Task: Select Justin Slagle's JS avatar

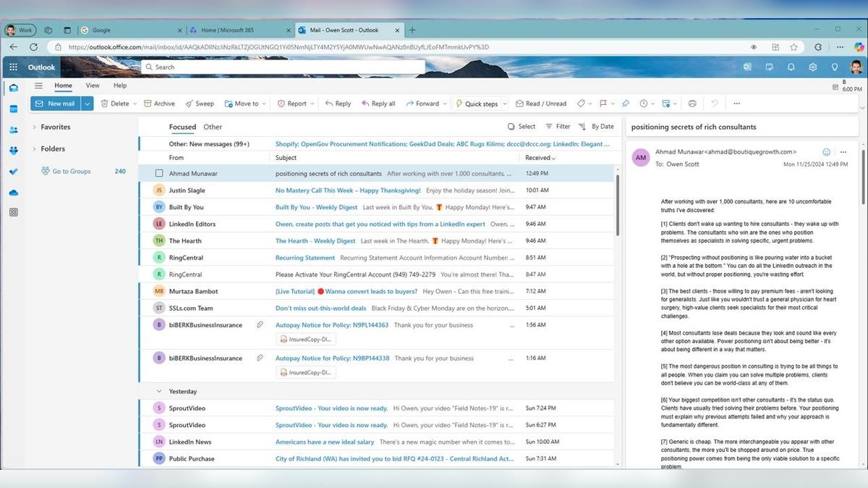Action: pyautogui.click(x=159, y=190)
